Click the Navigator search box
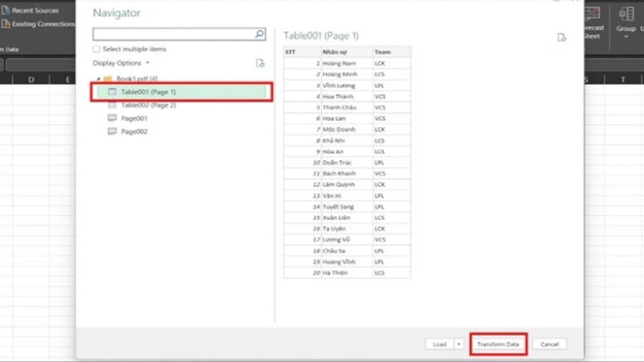644x362 pixels. [x=179, y=34]
